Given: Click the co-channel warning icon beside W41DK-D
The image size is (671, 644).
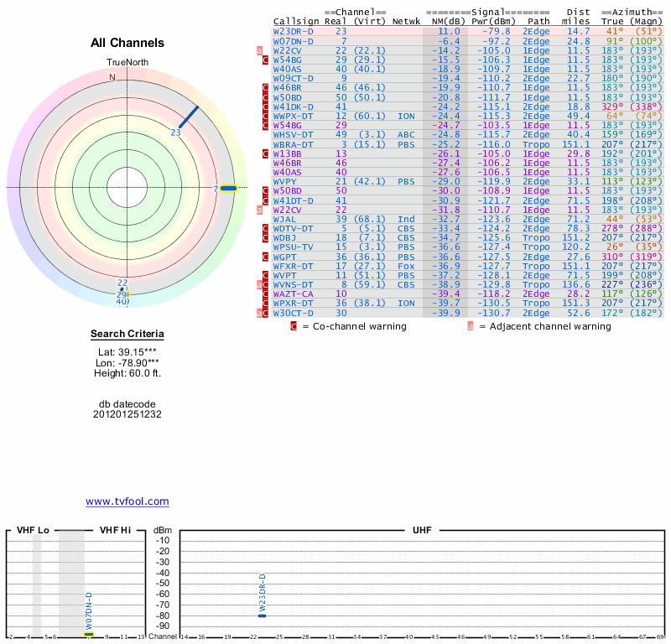Looking at the screenshot, I should [265, 107].
